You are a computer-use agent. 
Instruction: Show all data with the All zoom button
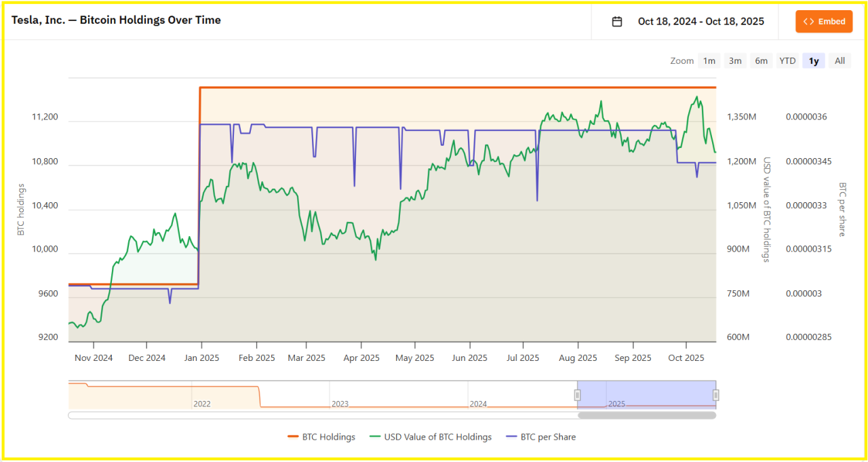[x=840, y=61]
